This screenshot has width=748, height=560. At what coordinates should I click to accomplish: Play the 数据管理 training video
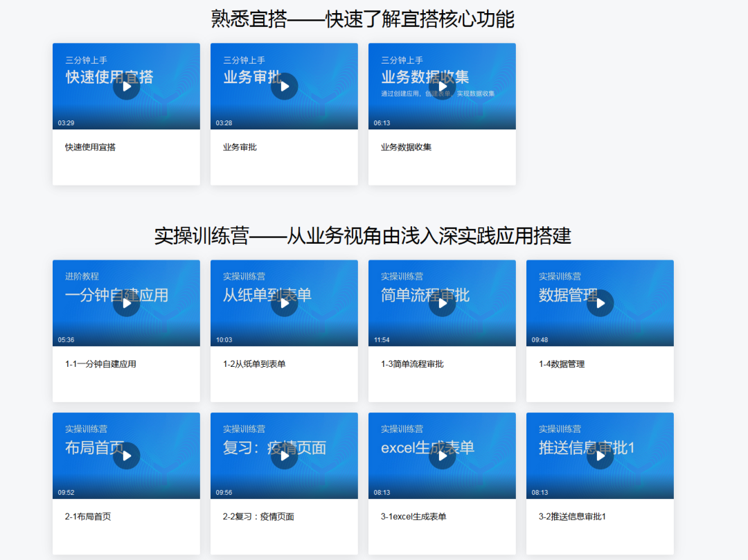click(600, 303)
